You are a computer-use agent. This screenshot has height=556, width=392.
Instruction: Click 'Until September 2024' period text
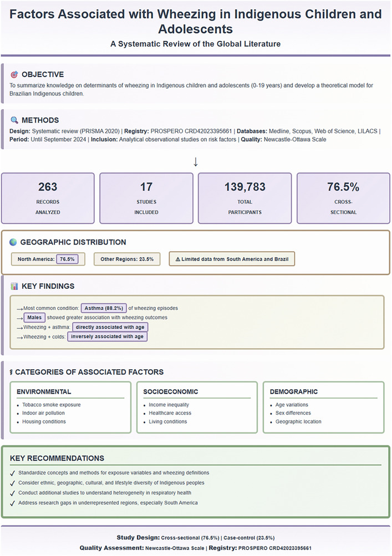[x=59, y=139]
